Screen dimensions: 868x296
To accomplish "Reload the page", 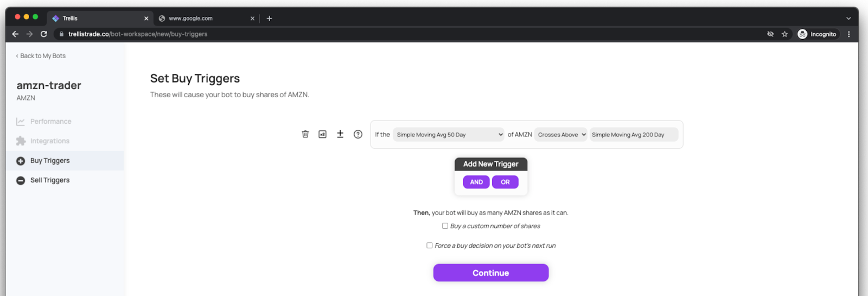I will click(44, 34).
